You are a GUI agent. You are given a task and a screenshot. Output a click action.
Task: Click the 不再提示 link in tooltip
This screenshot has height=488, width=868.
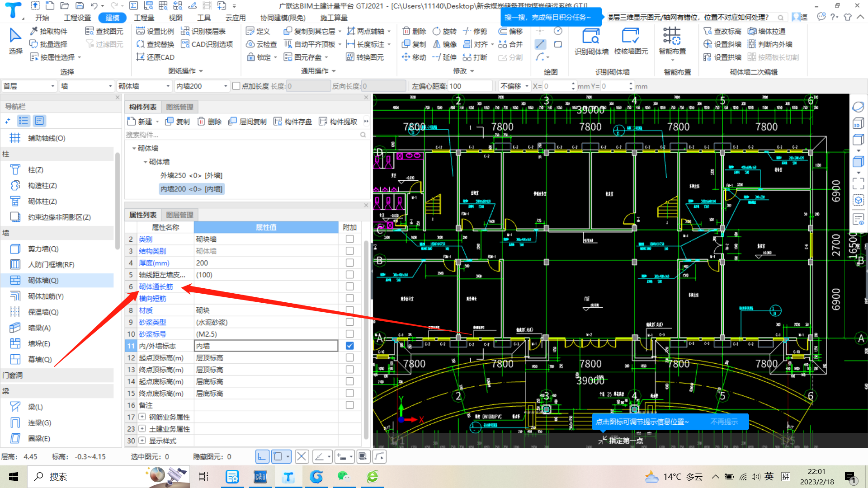pos(724,422)
